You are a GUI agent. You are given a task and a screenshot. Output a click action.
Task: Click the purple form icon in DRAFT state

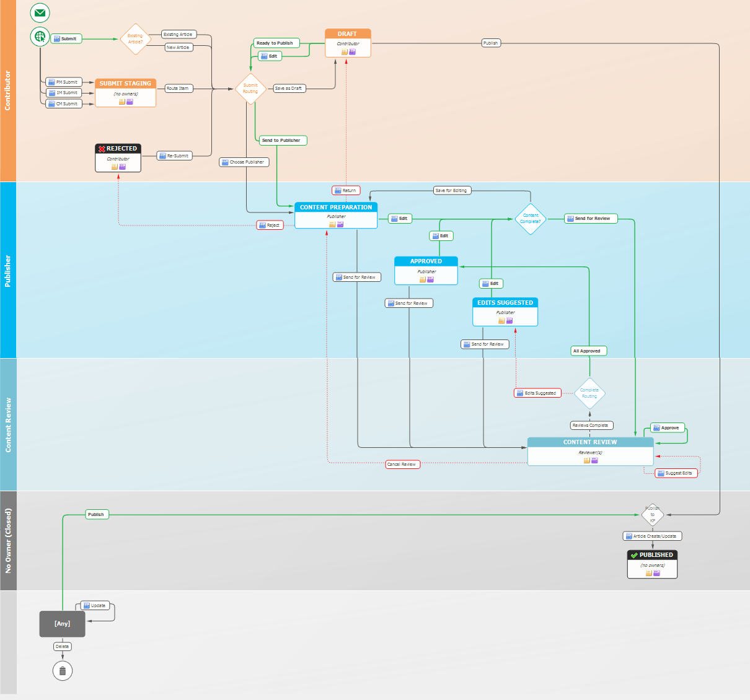tap(352, 52)
